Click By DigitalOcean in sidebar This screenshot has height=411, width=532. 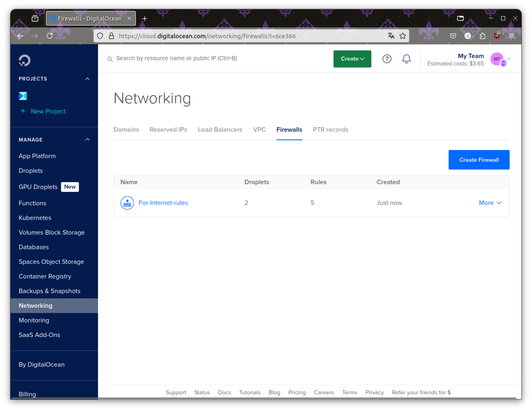pos(42,364)
